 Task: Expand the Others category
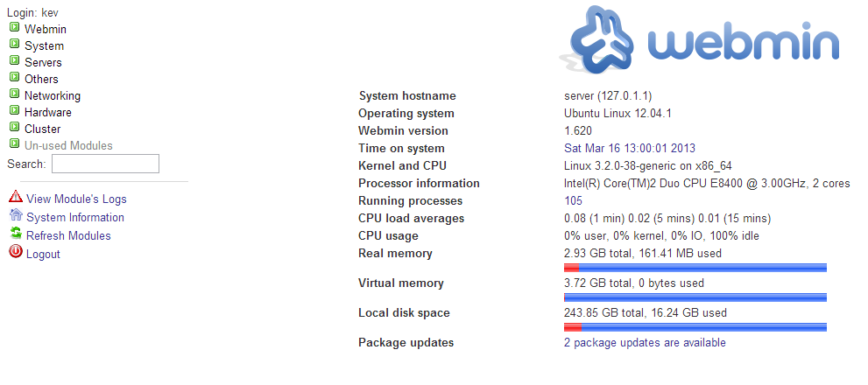[x=41, y=79]
